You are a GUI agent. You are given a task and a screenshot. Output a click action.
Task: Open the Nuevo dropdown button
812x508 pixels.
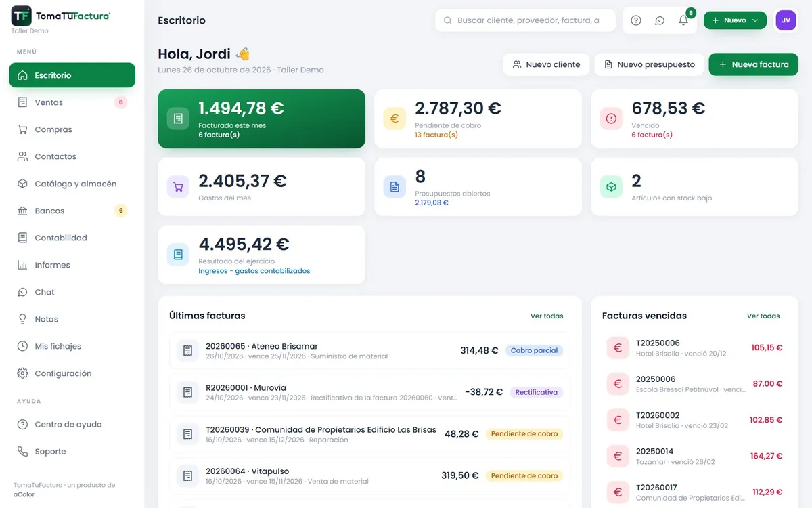coord(735,20)
